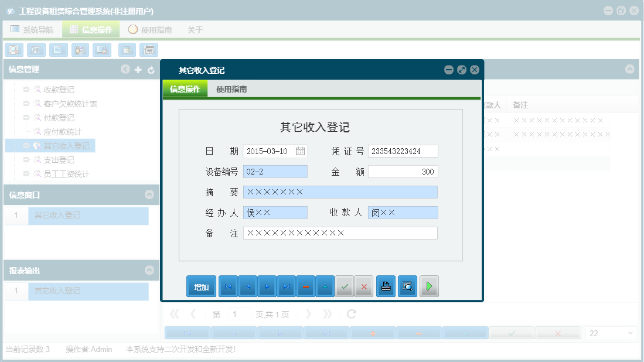Click the print icon in the dialog
644x362 pixels.
coord(386,286)
